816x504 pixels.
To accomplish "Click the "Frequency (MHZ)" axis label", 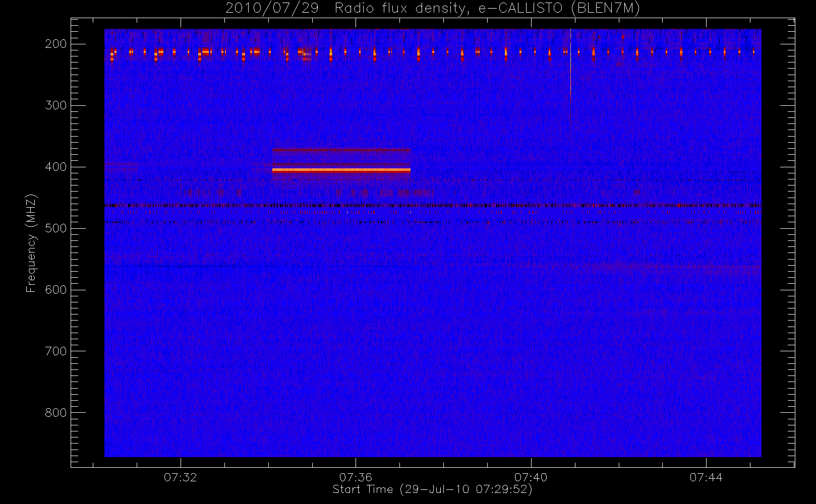I will pos(31,243).
